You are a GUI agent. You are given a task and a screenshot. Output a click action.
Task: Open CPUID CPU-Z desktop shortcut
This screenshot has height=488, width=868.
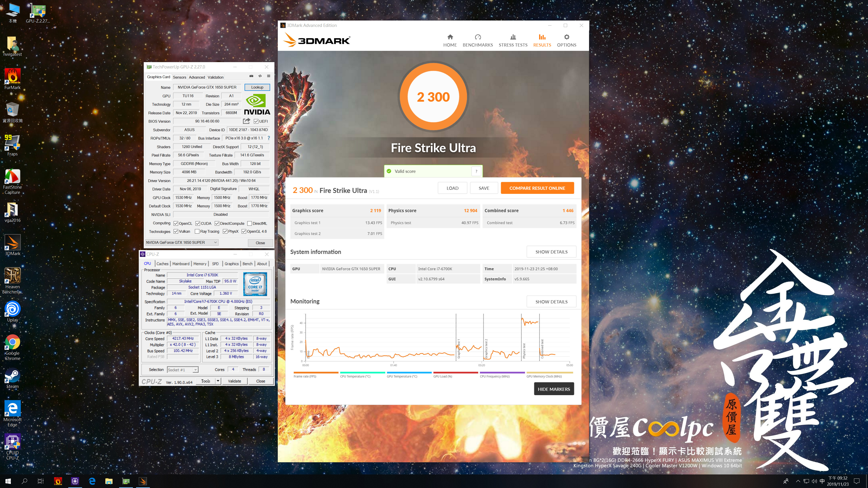[12, 447]
